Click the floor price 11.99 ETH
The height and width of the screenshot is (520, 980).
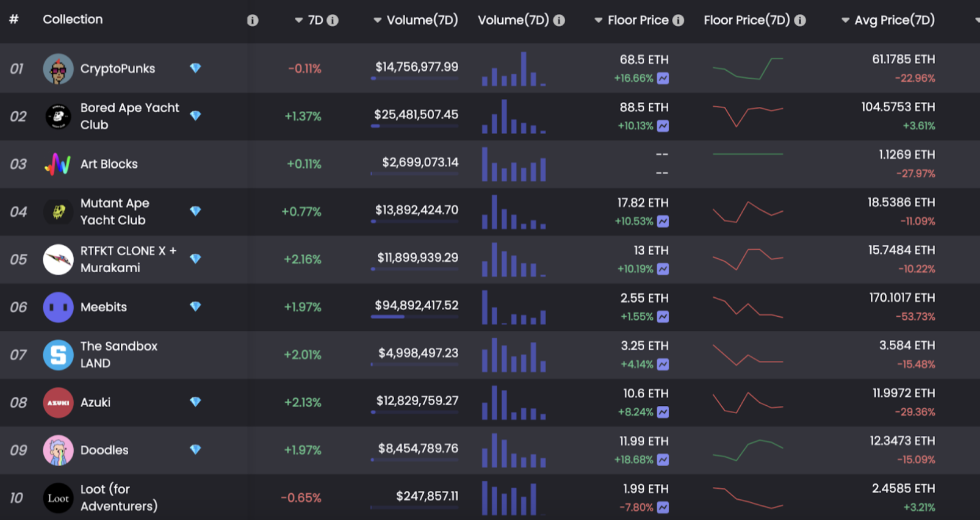coord(644,441)
